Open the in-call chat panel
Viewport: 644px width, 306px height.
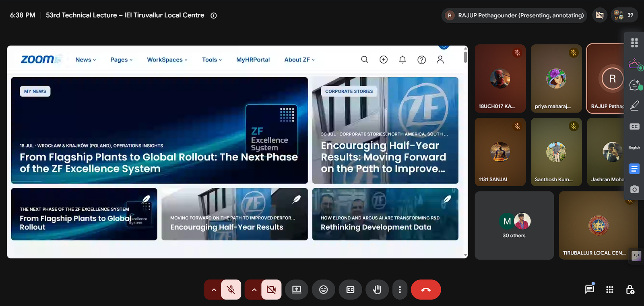(x=590, y=290)
